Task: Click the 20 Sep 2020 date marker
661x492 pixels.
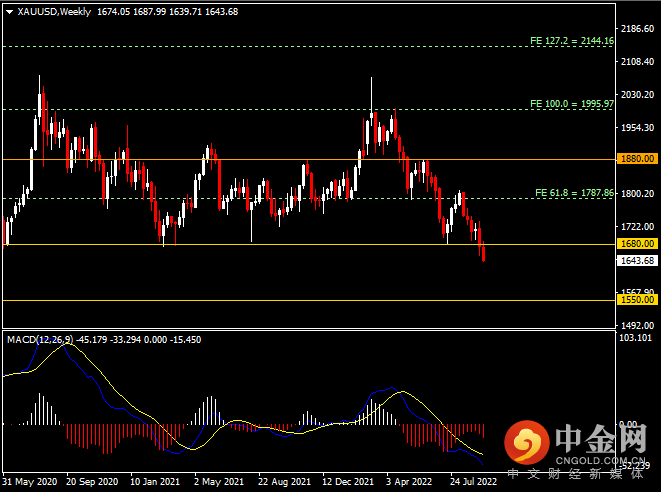Action: point(92,481)
